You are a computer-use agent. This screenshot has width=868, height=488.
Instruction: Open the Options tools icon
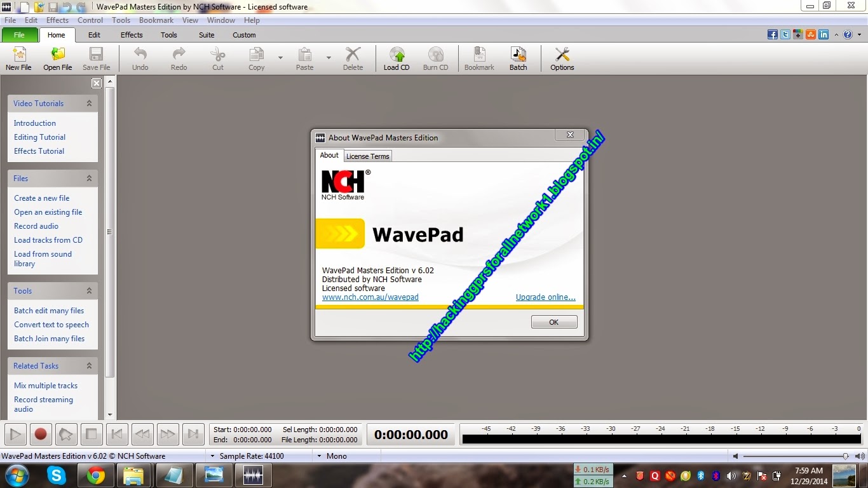[x=562, y=58]
